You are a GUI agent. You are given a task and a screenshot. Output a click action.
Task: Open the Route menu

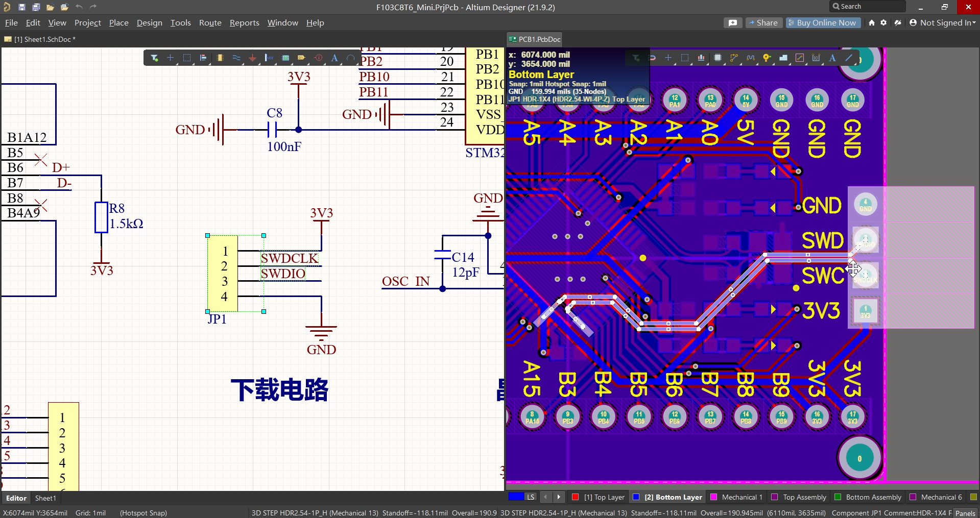point(210,22)
